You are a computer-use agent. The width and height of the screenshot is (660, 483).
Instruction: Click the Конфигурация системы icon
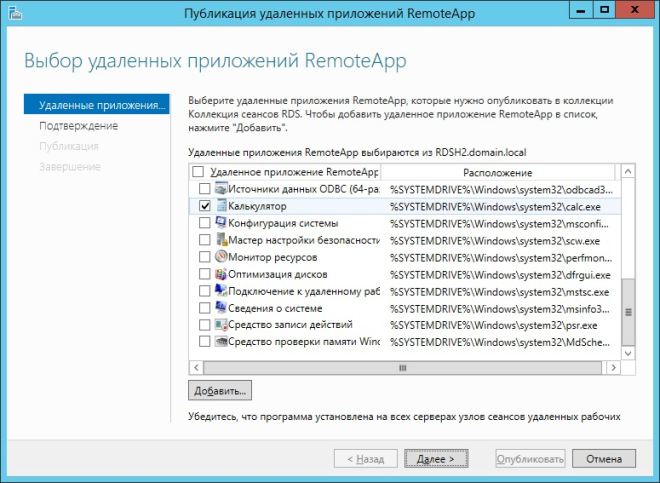tap(220, 223)
